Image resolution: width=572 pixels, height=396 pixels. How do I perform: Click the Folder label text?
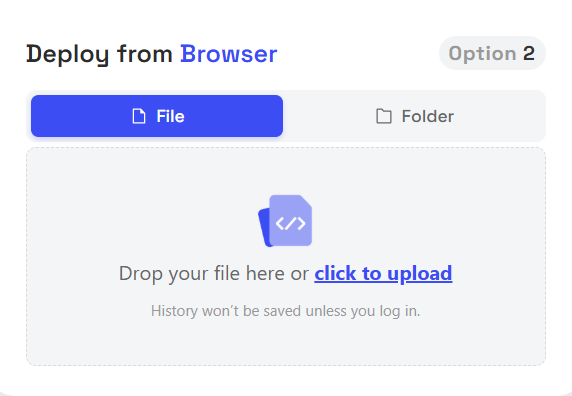(428, 116)
